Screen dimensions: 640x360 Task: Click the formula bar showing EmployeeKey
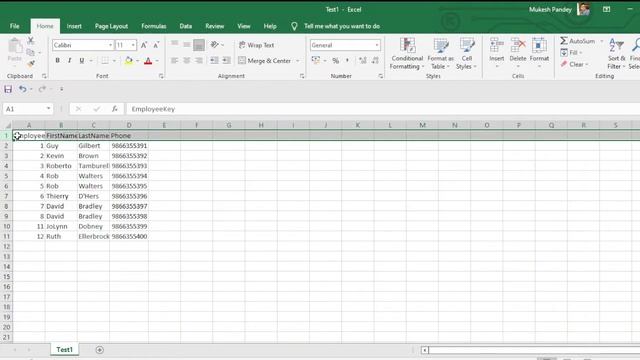pyautogui.click(x=383, y=109)
